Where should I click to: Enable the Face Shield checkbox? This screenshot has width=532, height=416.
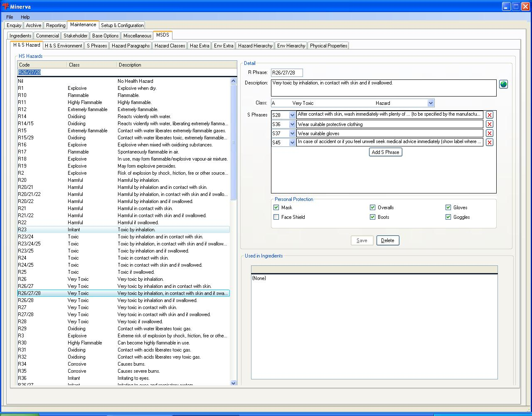[x=276, y=217]
